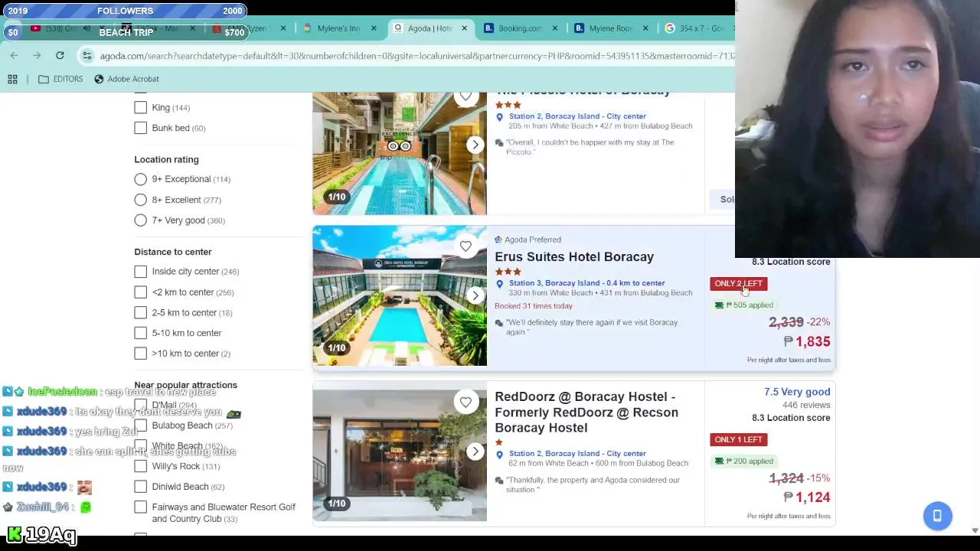Tick the Diniwid Beach checkbox
The width and height of the screenshot is (980, 551).
[x=141, y=487]
